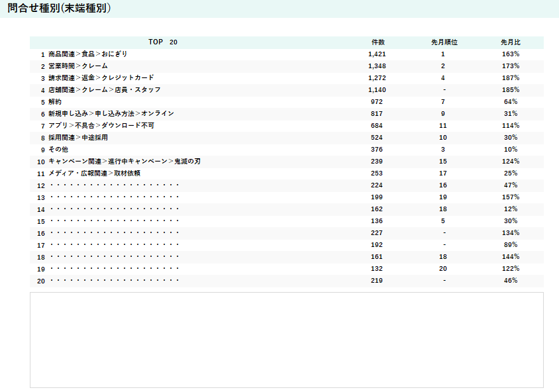Select the 採用関連＞中途採用 row
This screenshot has width=559, height=392.
(x=77, y=137)
